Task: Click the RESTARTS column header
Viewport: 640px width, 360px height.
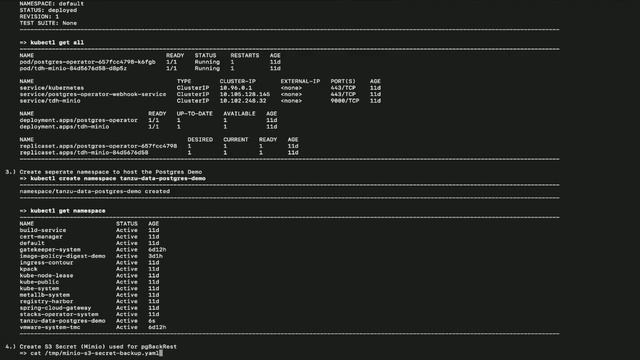Action: point(244,56)
